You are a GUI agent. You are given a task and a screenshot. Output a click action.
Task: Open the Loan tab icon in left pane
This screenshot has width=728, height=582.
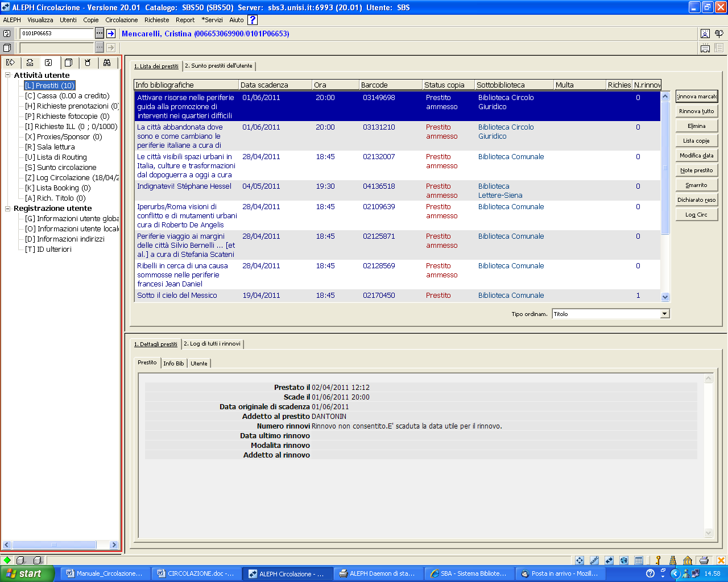coord(10,63)
